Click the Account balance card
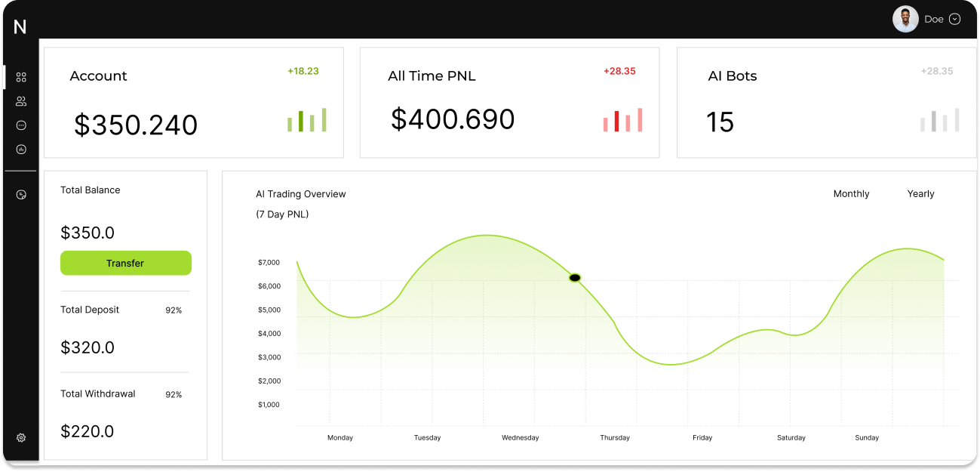 [194, 103]
